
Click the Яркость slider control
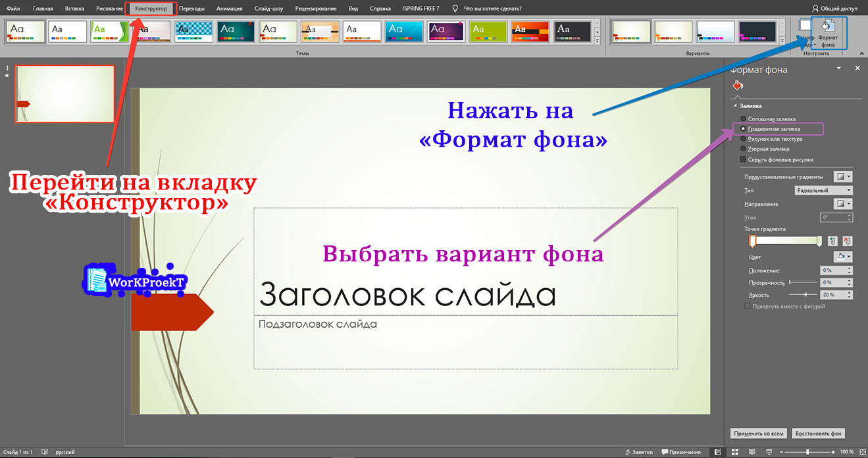pos(805,295)
